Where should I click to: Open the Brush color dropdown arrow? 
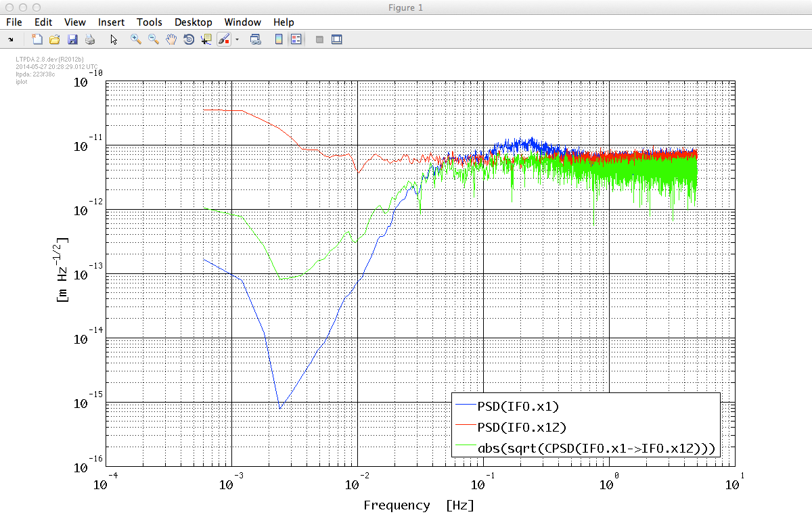click(237, 40)
